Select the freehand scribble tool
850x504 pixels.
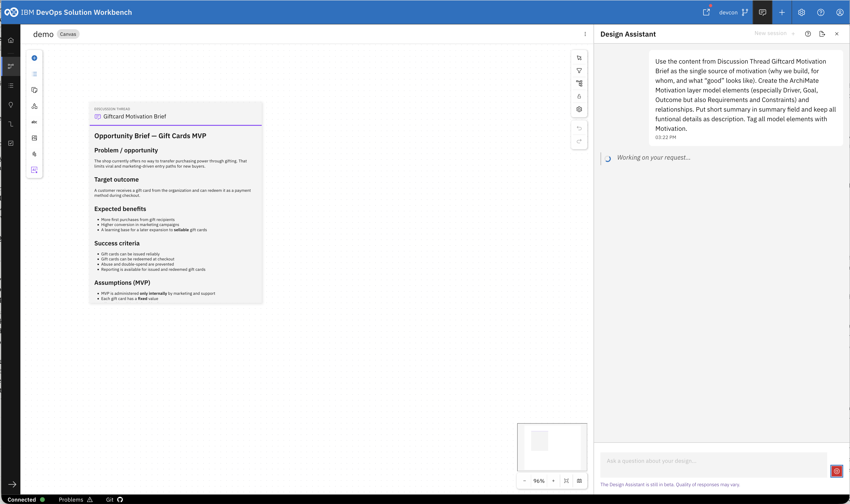pos(34,154)
